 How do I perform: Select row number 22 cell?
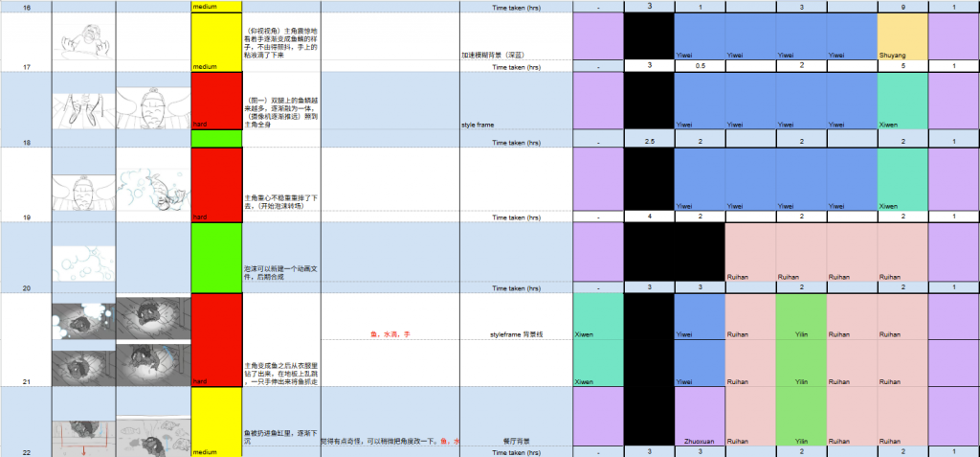[24, 451]
